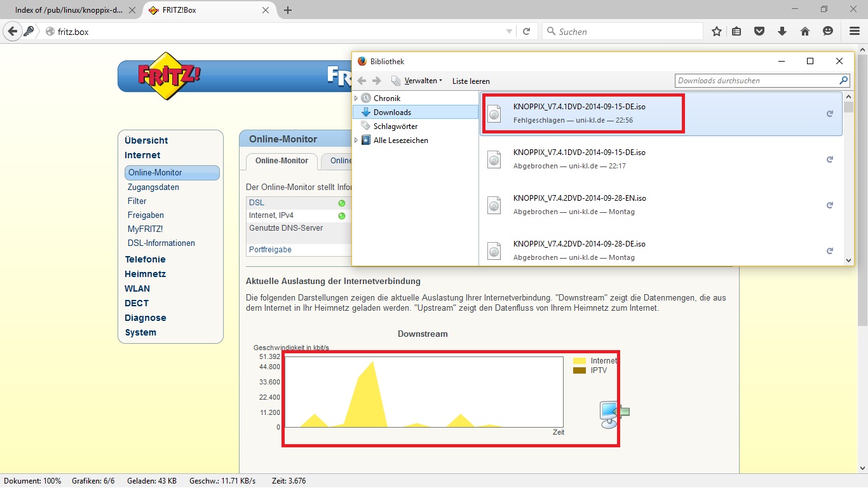The height and width of the screenshot is (488, 868).
Task: Open Internet section in sidebar menu
Action: [142, 155]
